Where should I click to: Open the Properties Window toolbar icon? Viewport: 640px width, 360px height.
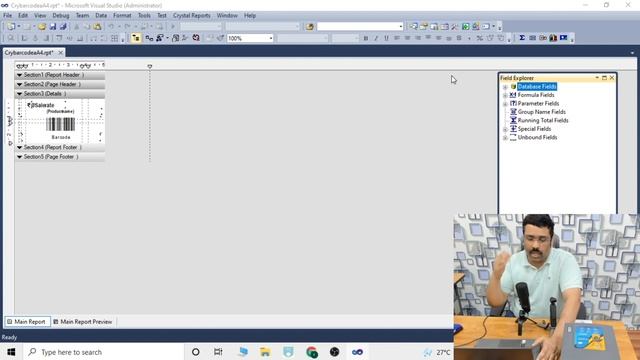pyautogui.click(x=424, y=27)
